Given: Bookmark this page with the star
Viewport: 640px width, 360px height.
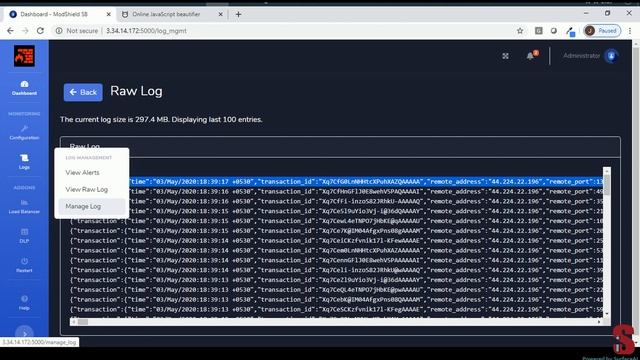Looking at the screenshot, I should pyautogui.click(x=520, y=31).
